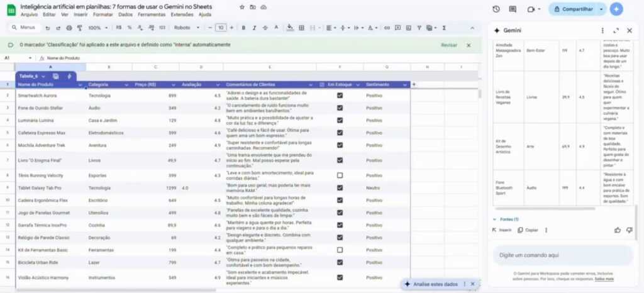The image size is (644, 293).
Task: Open Formatar menu
Action: pos(103,14)
